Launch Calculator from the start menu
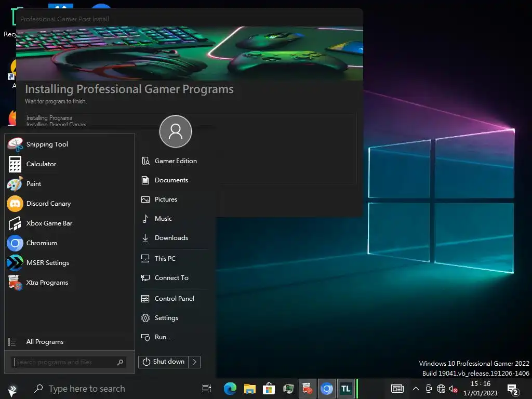532x399 pixels. click(70, 164)
